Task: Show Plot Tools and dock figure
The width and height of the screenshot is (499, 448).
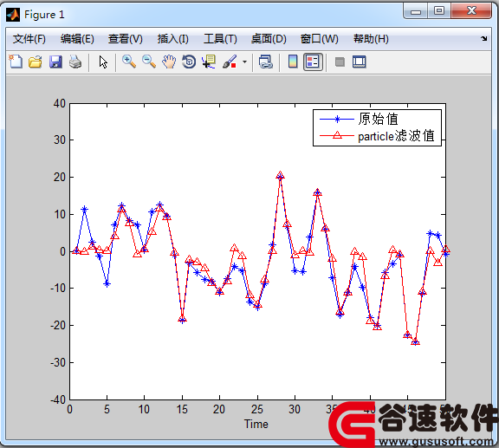Action: (x=360, y=62)
